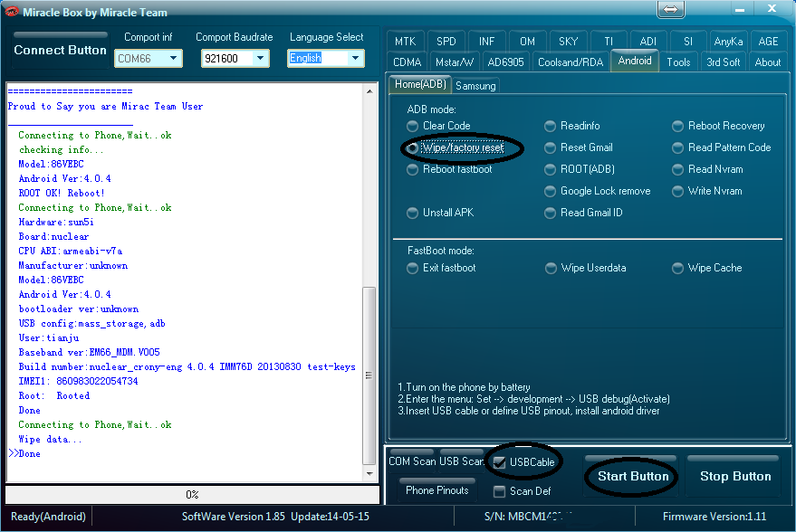
Task: Select the Exit fastboot radio option
Action: pyautogui.click(x=442, y=268)
